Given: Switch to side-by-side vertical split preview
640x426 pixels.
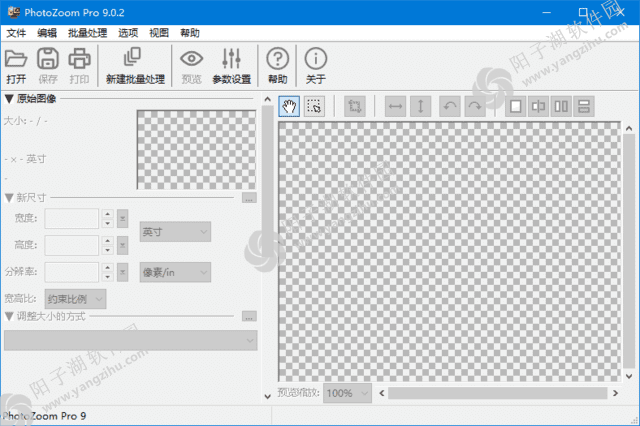Looking at the screenshot, I should (x=561, y=106).
